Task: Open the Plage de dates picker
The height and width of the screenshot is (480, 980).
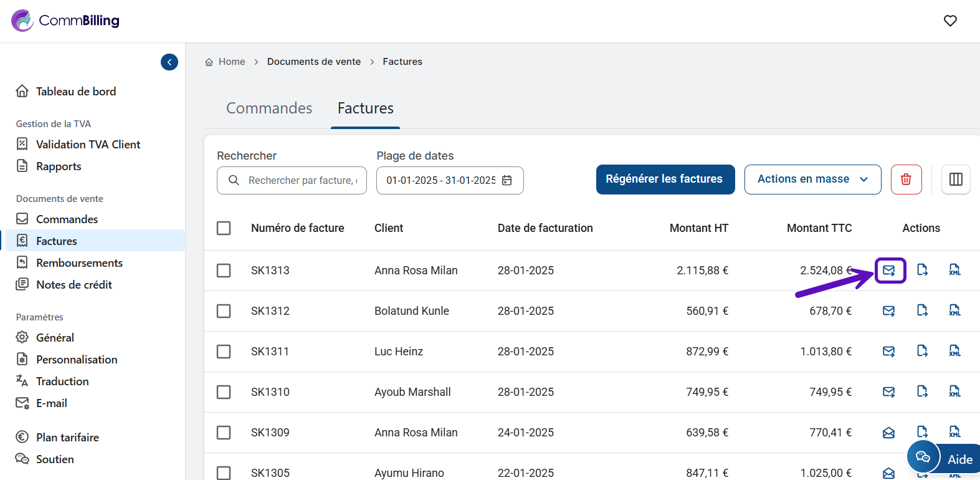Action: (x=441, y=180)
